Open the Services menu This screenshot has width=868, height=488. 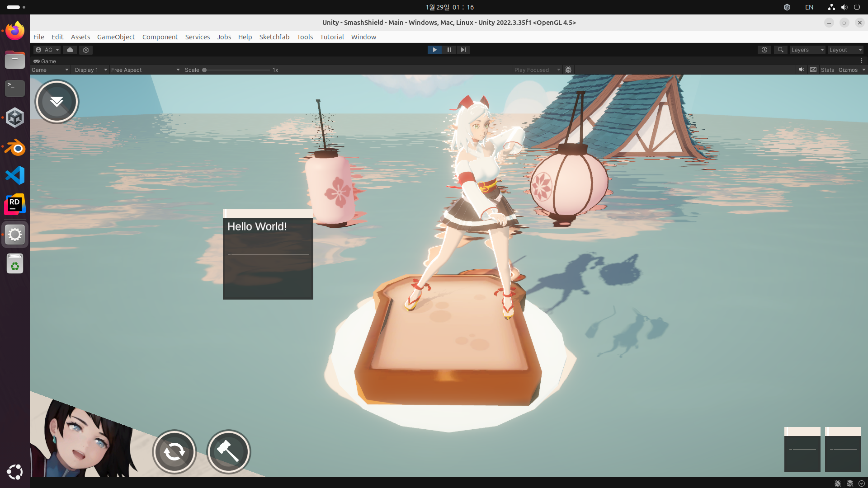(x=198, y=37)
